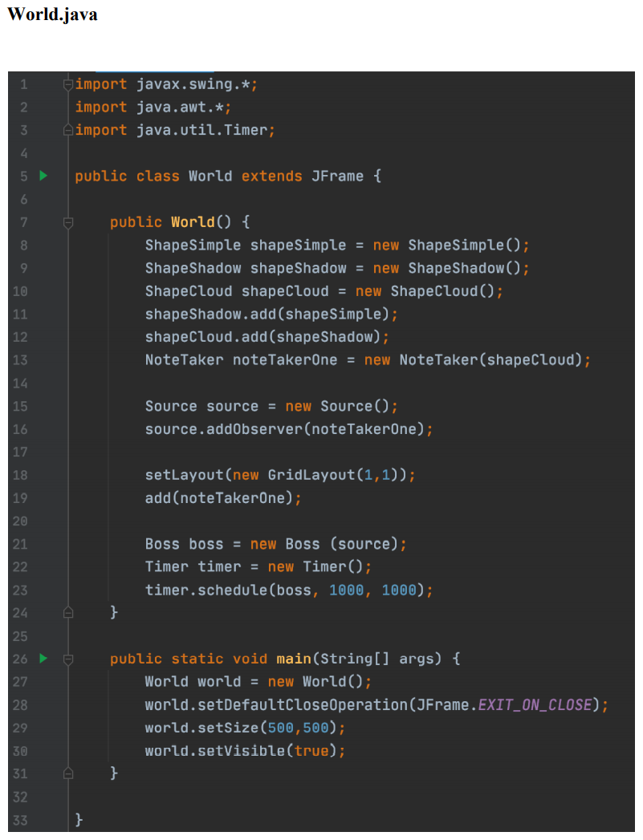Click 'NoteTaker(shapeCloud)' constructor call
The height and width of the screenshot is (840, 643).
tap(490, 360)
